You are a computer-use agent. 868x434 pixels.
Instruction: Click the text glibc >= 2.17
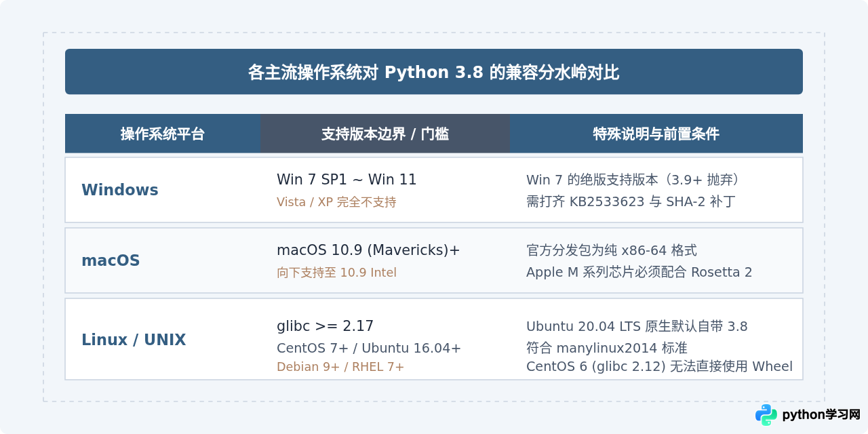coord(325,326)
